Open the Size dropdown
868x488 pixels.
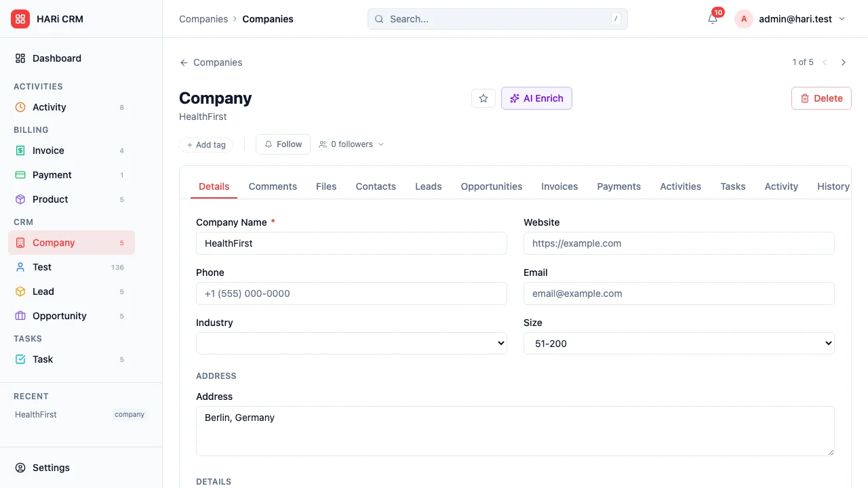point(679,344)
